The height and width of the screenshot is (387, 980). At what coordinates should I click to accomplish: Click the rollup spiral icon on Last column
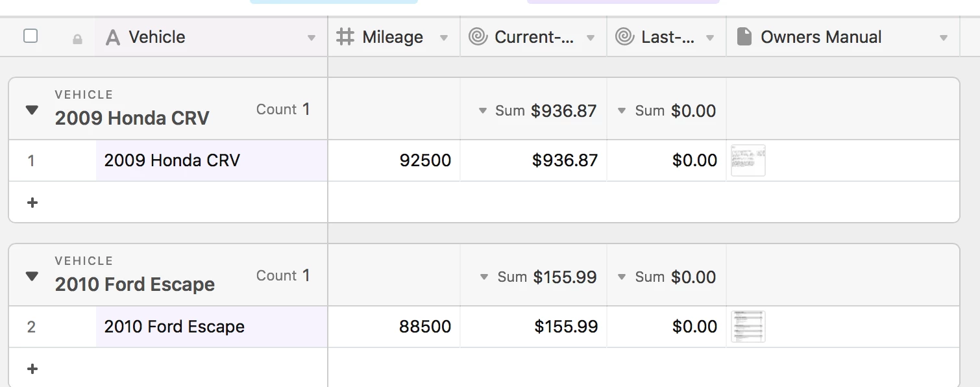[x=624, y=37]
